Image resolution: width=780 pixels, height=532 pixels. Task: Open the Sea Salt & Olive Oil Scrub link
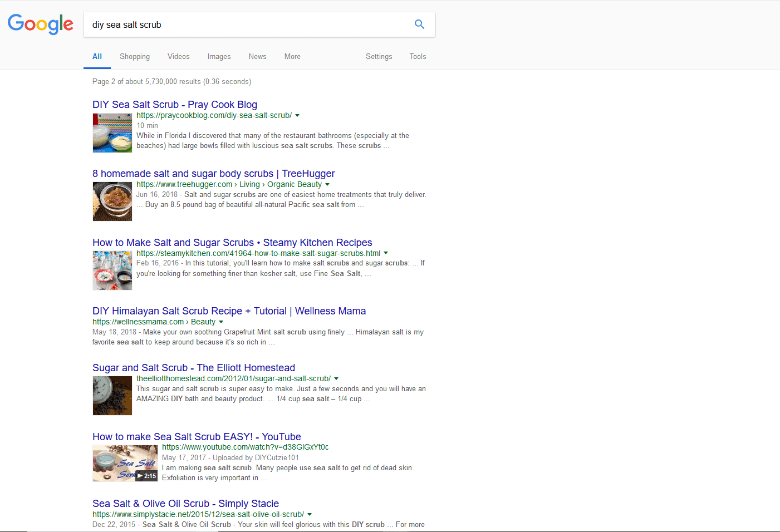tap(185, 504)
